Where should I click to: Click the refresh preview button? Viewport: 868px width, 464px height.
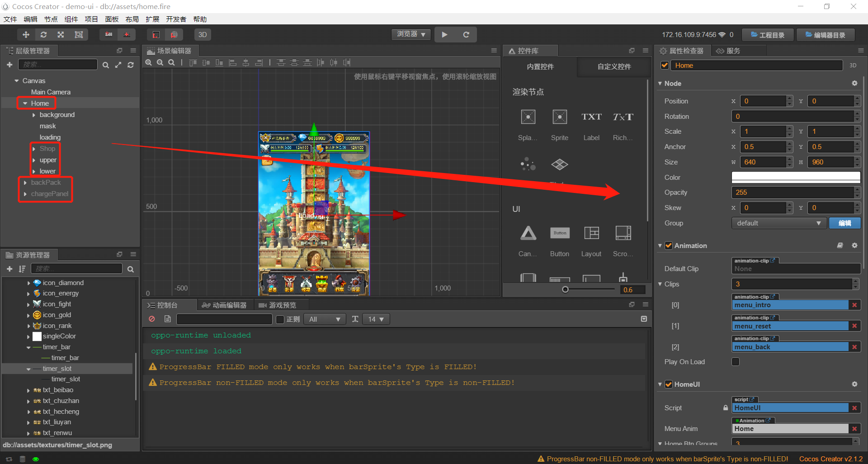point(466,35)
